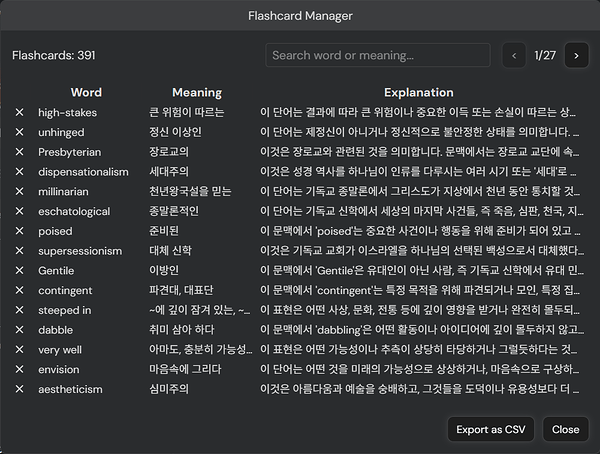Close the Flashcard Manager dialog
This screenshot has width=600, height=454.
tap(565, 429)
